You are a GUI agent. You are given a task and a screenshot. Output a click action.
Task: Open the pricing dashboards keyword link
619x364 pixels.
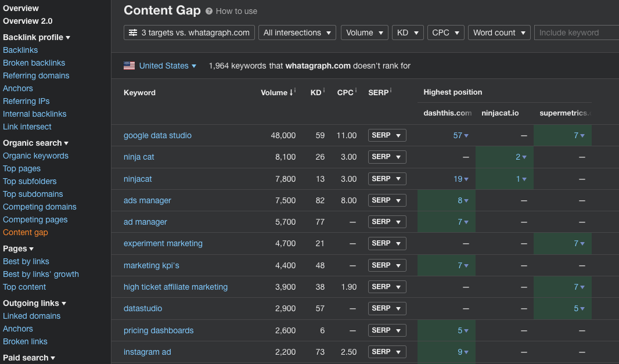point(159,330)
